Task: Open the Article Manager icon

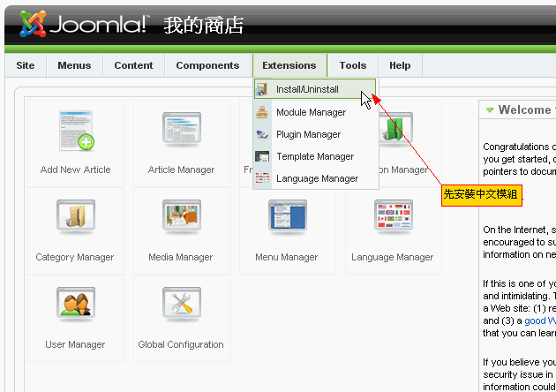Action: pos(182,130)
